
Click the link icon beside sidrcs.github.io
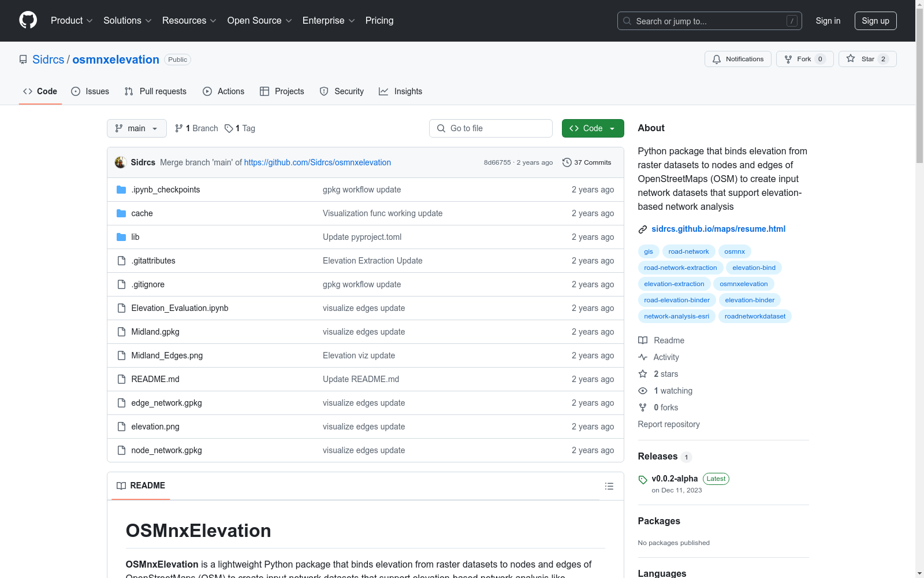643,229
